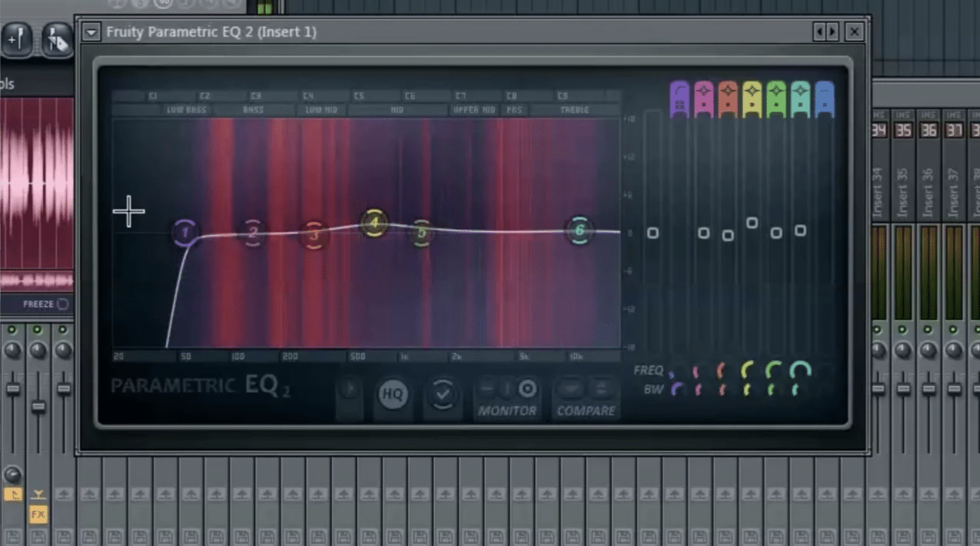Toggle third mixer track green mute LED
Image resolution: width=980 pixels, height=546 pixels.
pyautogui.click(x=63, y=330)
